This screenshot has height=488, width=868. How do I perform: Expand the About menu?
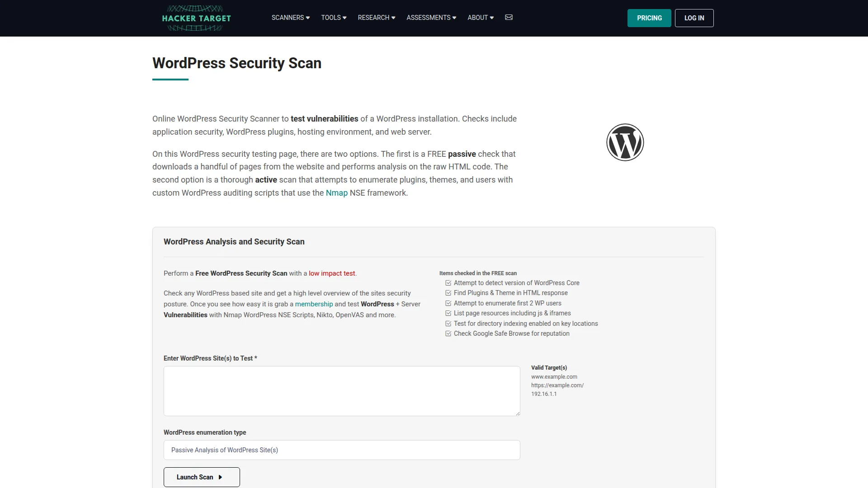[480, 18]
